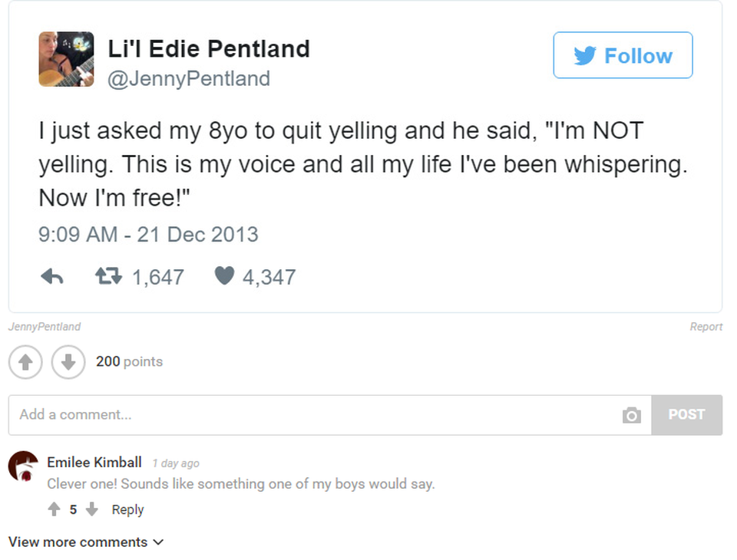
Task: Expand View more comments
Action: tap(86, 542)
